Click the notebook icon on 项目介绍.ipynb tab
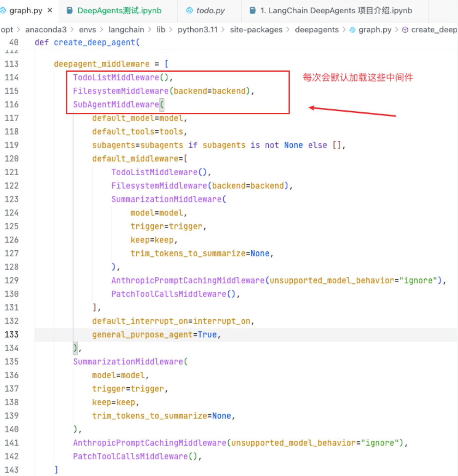This screenshot has height=476, width=458. 253,11
